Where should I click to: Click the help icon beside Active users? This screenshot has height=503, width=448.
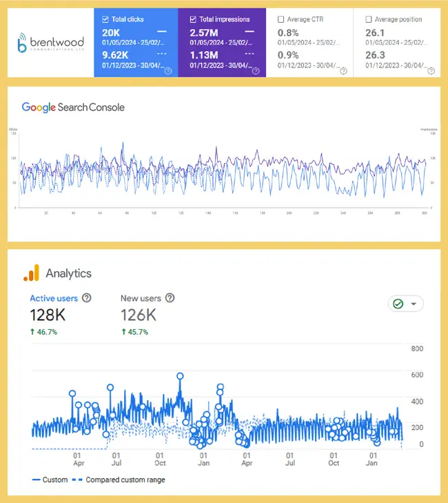click(x=87, y=298)
